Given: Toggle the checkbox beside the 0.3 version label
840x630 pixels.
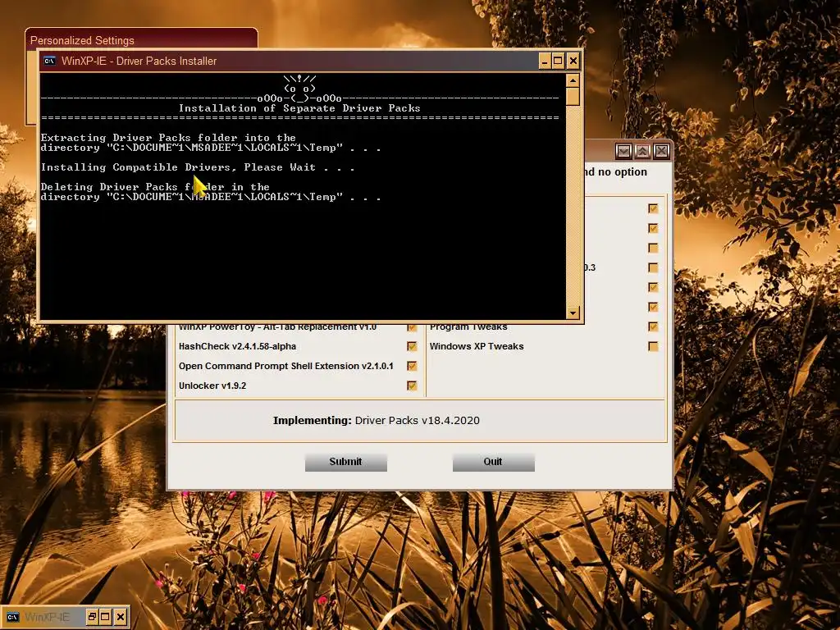Looking at the screenshot, I should click(x=653, y=268).
